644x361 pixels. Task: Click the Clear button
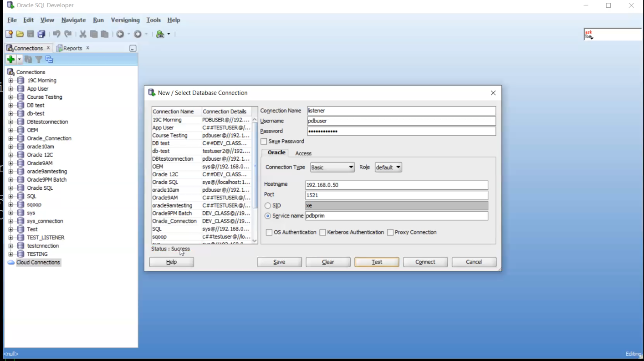pos(328,262)
